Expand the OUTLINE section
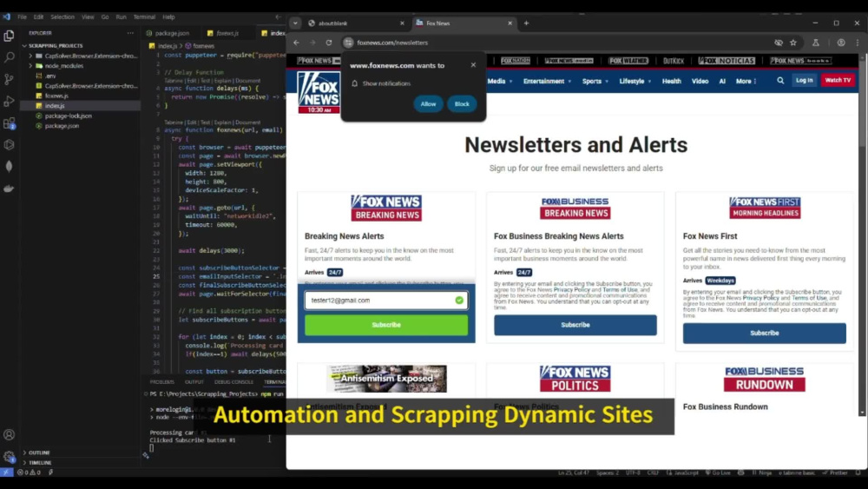868x489 pixels. tap(39, 453)
